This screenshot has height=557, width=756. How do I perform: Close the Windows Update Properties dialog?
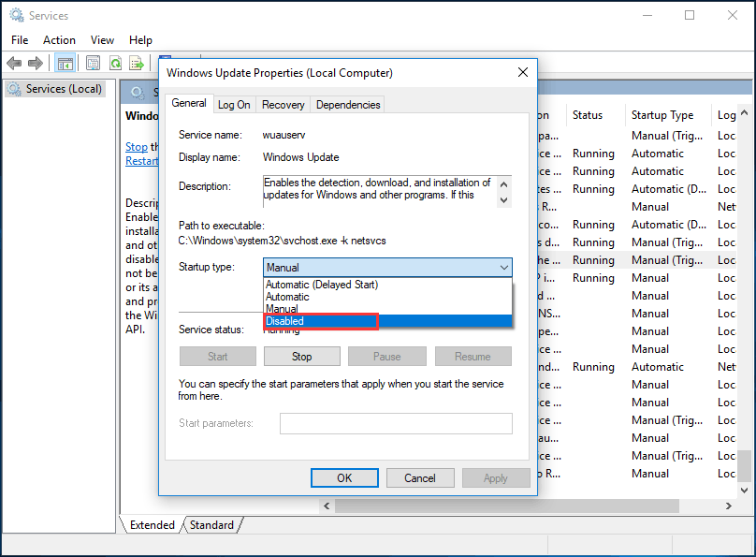click(523, 72)
